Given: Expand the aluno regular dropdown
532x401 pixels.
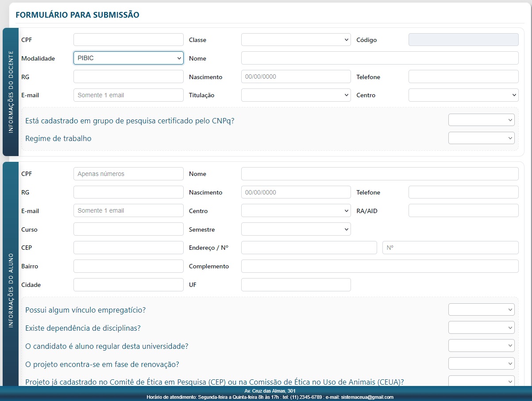Looking at the screenshot, I should (481, 346).
